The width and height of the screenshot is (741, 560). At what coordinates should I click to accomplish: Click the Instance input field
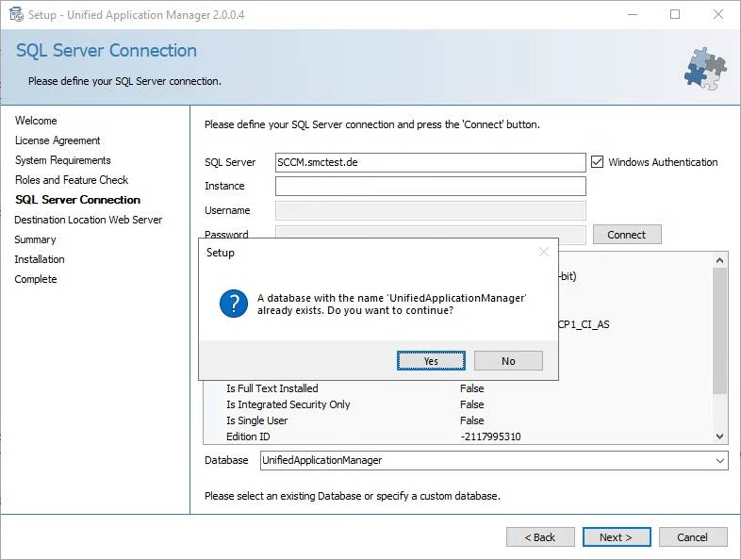[x=431, y=186]
